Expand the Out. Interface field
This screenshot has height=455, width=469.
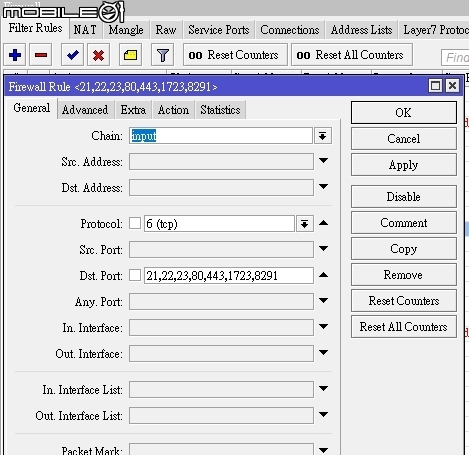[x=323, y=352]
